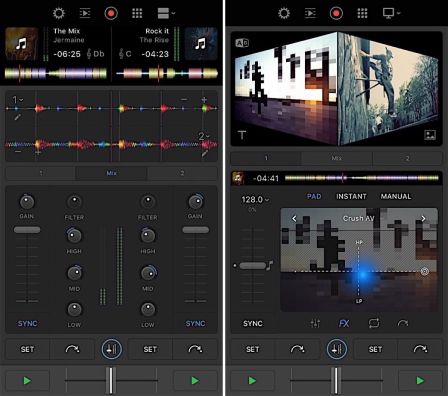Screen dimensions: 448x396
Task: Open the queue playlist icon in left screen
Action: (x=85, y=13)
